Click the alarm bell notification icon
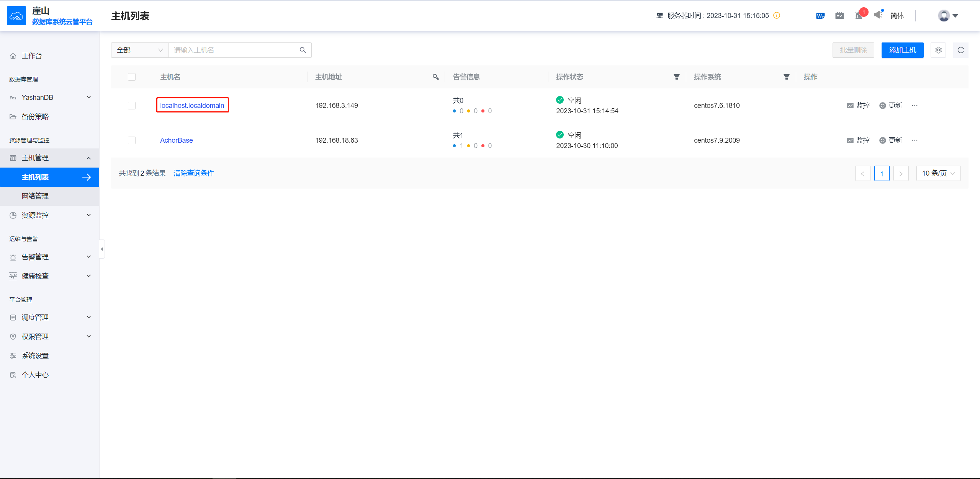Viewport: 980px width, 479px height. tap(859, 16)
